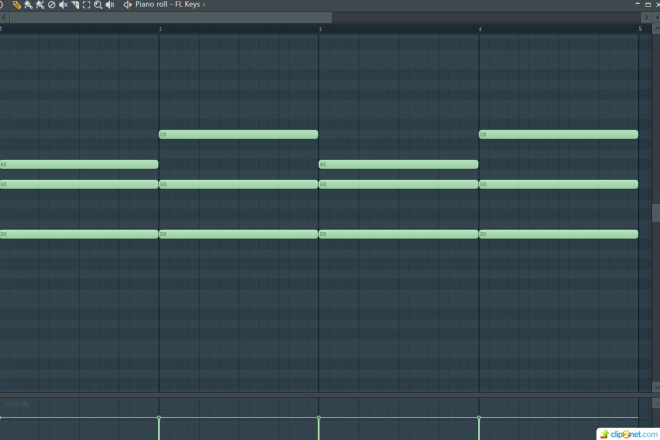This screenshot has width=660, height=440.
Task: Click bar 3 marker on the timeline ruler
Action: point(320,29)
